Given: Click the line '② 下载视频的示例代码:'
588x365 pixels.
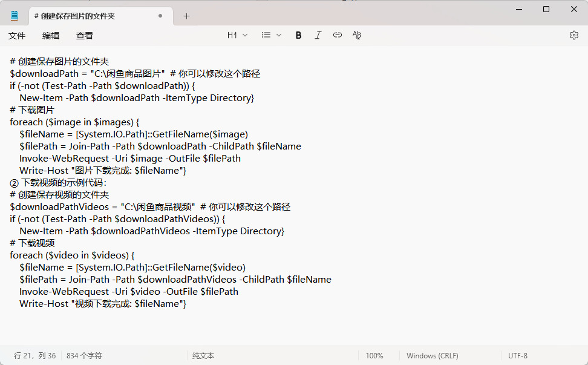Looking at the screenshot, I should 58,183.
